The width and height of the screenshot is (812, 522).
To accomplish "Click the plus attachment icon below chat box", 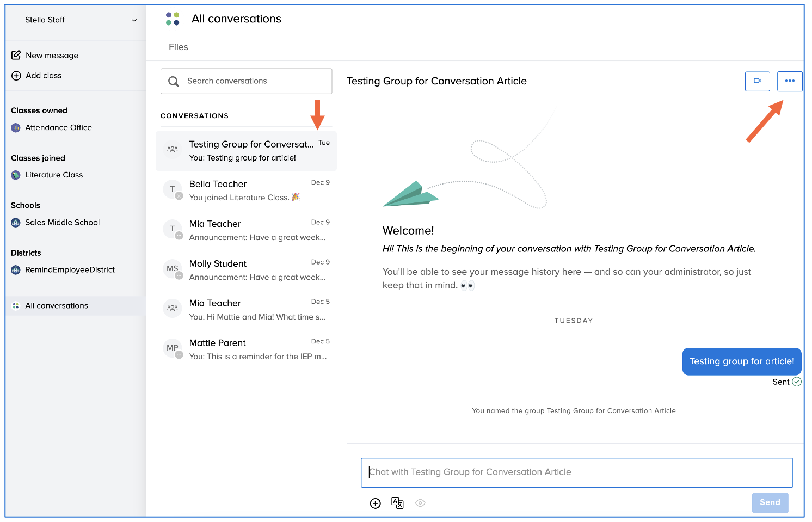I will pos(375,503).
